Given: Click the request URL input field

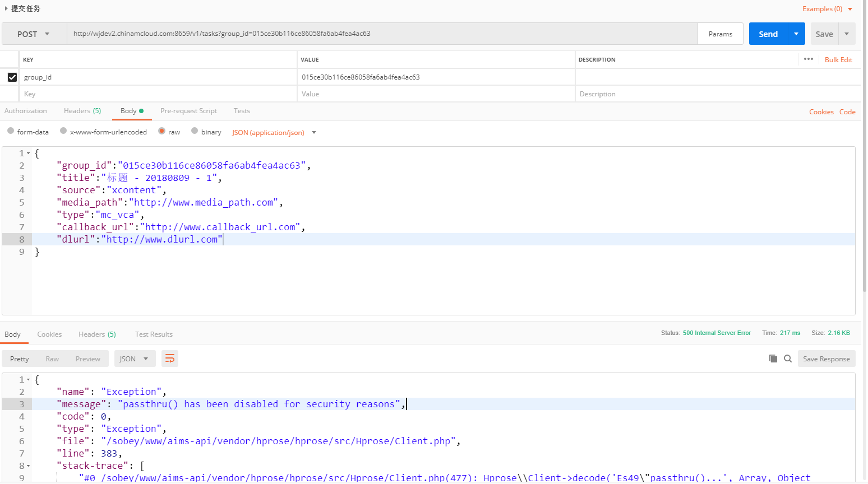Looking at the screenshot, I should click(381, 34).
